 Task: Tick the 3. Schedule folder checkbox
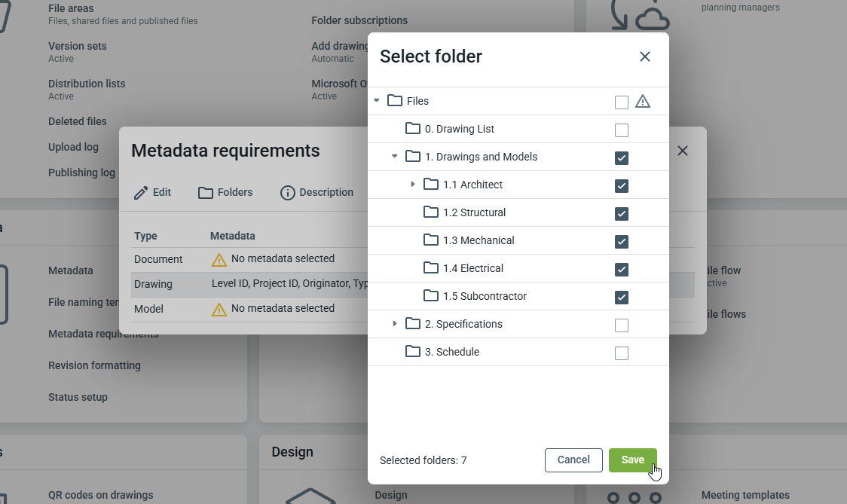(622, 353)
